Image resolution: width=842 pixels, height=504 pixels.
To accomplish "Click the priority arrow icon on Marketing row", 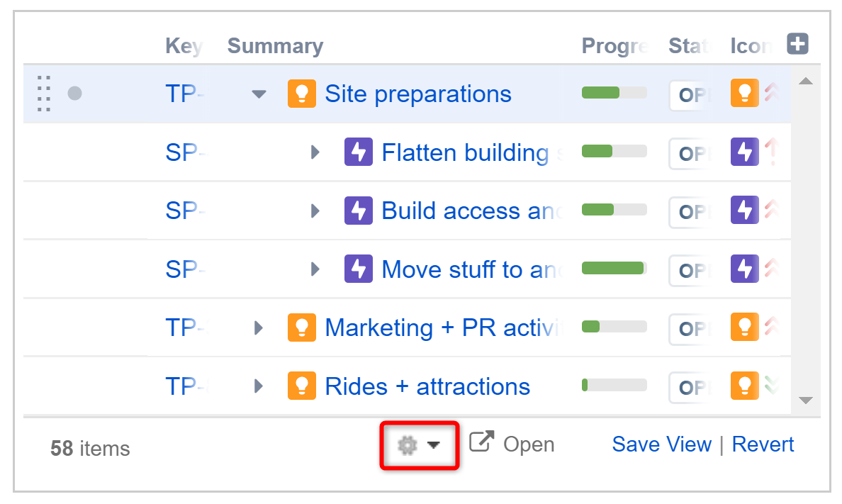I will 771,327.
